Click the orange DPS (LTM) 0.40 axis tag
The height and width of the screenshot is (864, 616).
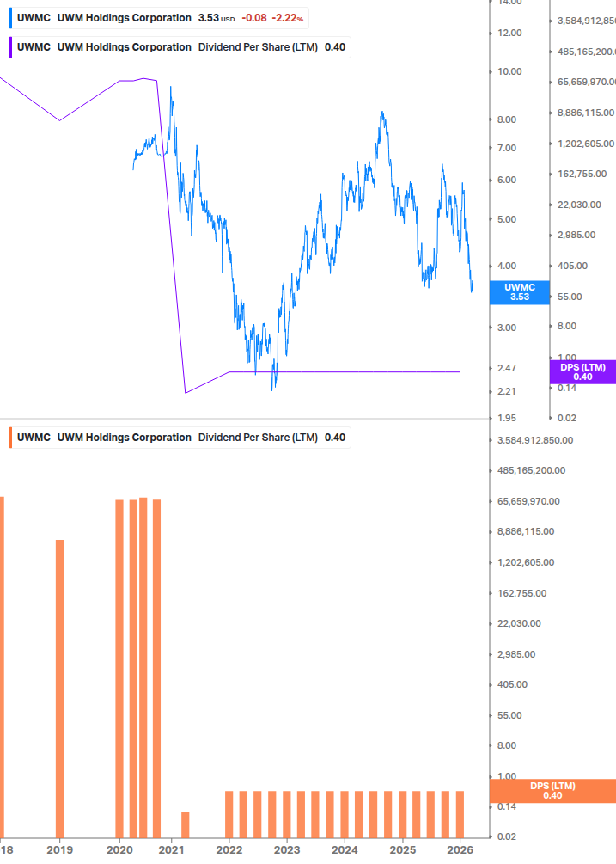[552, 791]
